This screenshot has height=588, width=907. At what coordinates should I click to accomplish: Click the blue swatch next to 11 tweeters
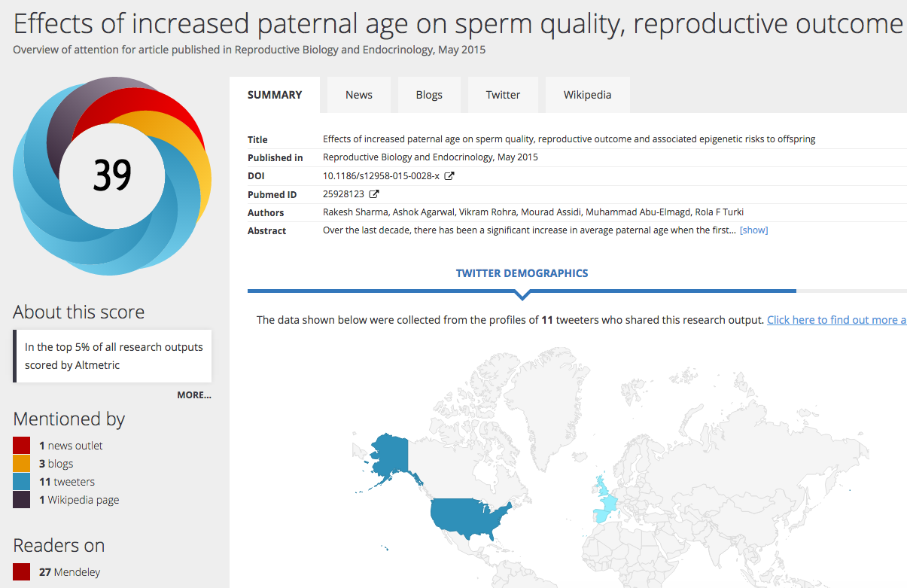21,482
